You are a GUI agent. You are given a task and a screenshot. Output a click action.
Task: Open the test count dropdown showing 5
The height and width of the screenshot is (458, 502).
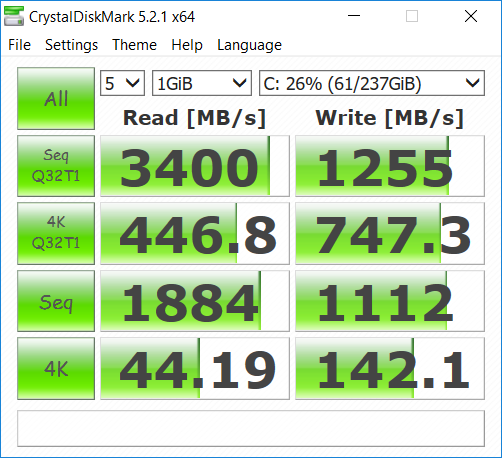(122, 83)
